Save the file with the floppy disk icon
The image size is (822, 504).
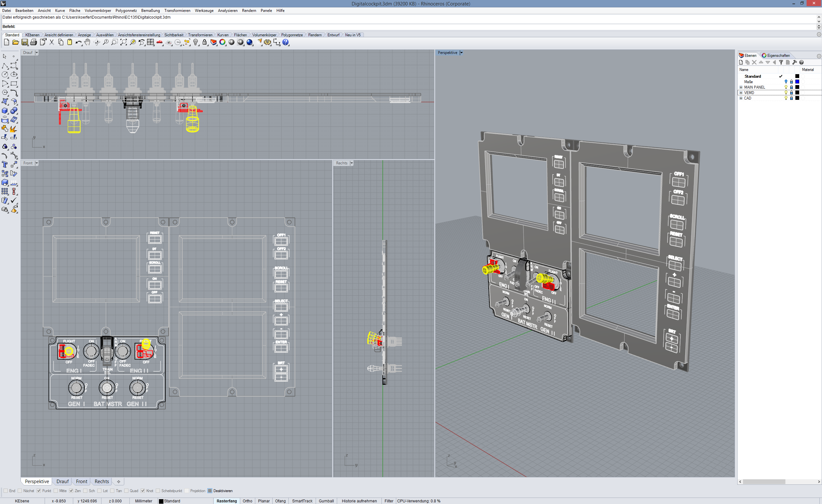tap(25, 42)
